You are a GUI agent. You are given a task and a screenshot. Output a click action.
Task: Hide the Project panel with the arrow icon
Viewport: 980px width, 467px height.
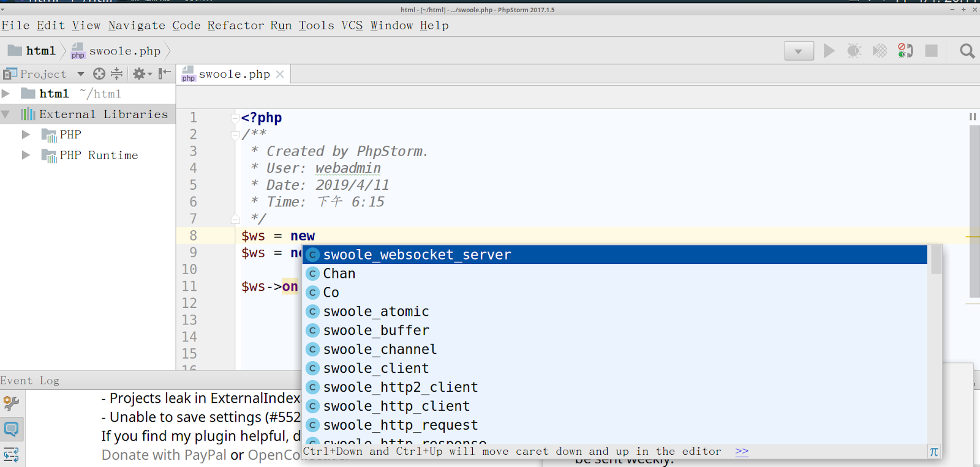(x=165, y=74)
